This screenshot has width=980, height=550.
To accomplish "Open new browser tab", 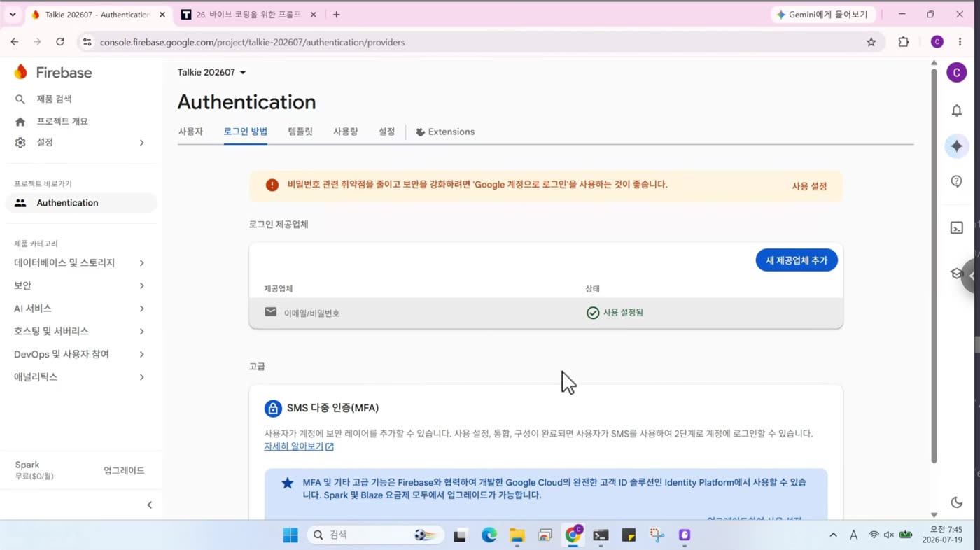I will [x=337, y=14].
